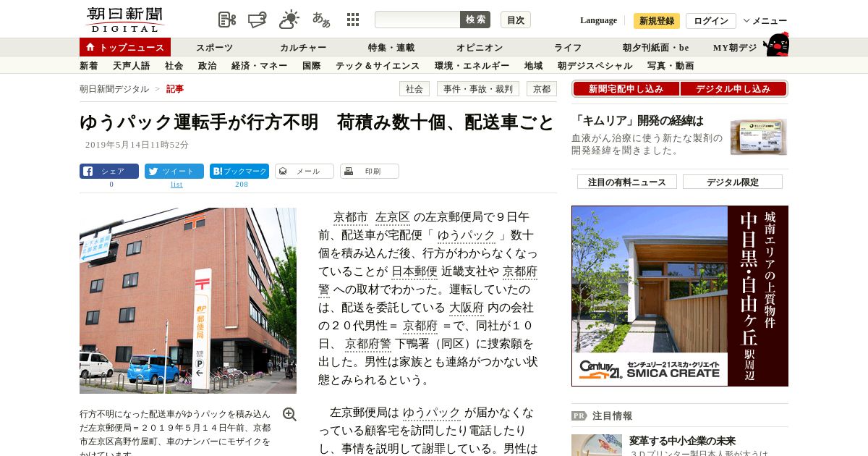Follow the first ゆうパック keyword link
The width and height of the screenshot is (868, 456).
[x=466, y=235]
